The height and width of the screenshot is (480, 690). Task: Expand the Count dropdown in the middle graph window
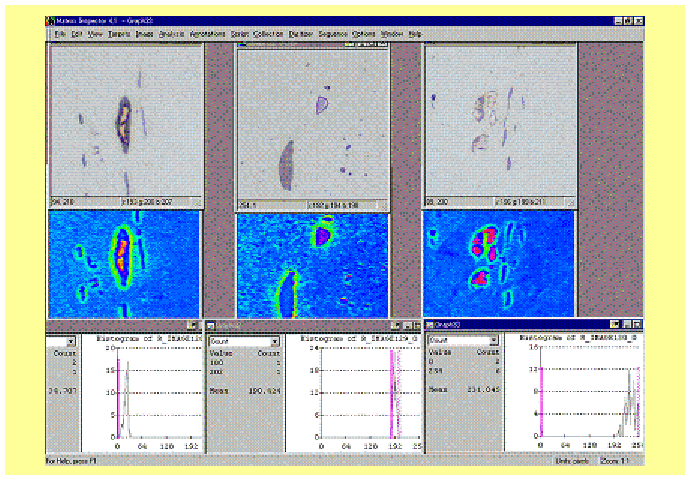[275, 341]
